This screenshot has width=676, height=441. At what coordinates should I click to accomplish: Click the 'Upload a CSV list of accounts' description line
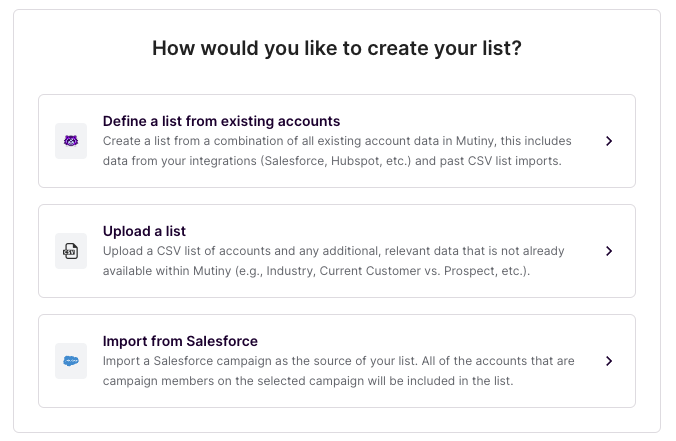click(x=333, y=251)
